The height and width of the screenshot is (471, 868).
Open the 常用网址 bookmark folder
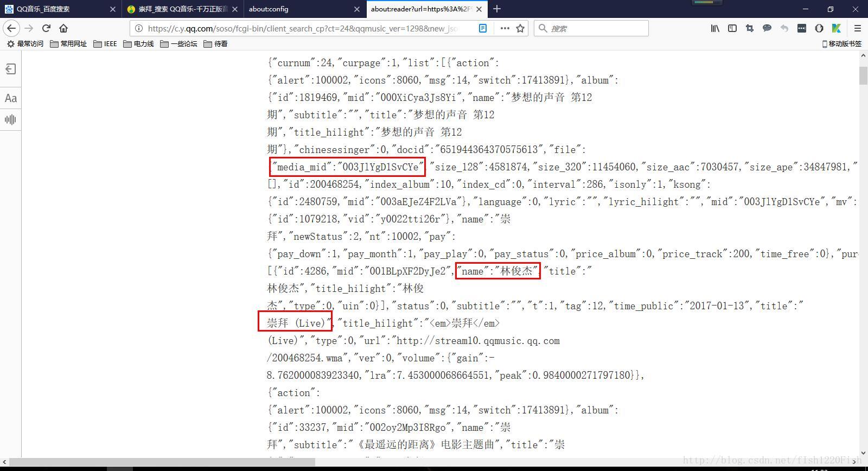(68, 44)
